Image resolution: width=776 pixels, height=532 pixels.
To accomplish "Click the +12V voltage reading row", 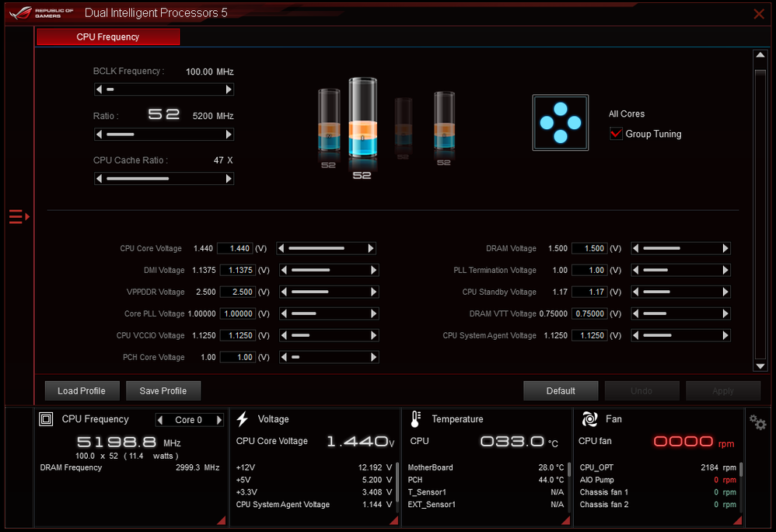I will [x=314, y=467].
